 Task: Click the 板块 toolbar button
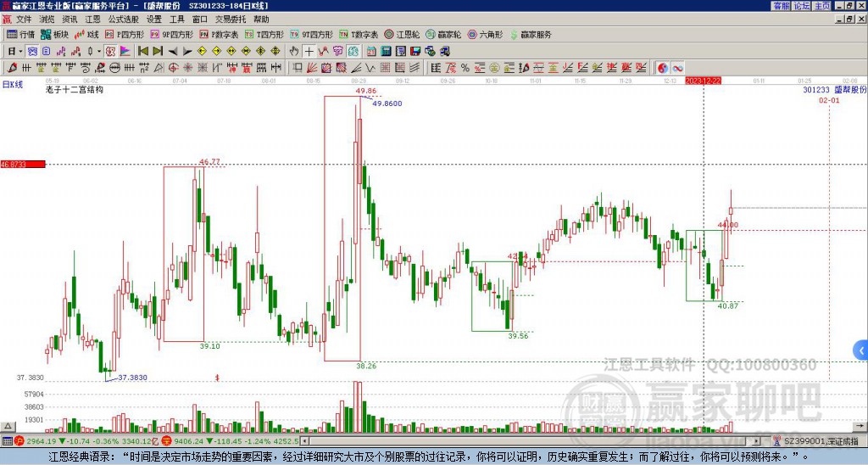(x=54, y=34)
